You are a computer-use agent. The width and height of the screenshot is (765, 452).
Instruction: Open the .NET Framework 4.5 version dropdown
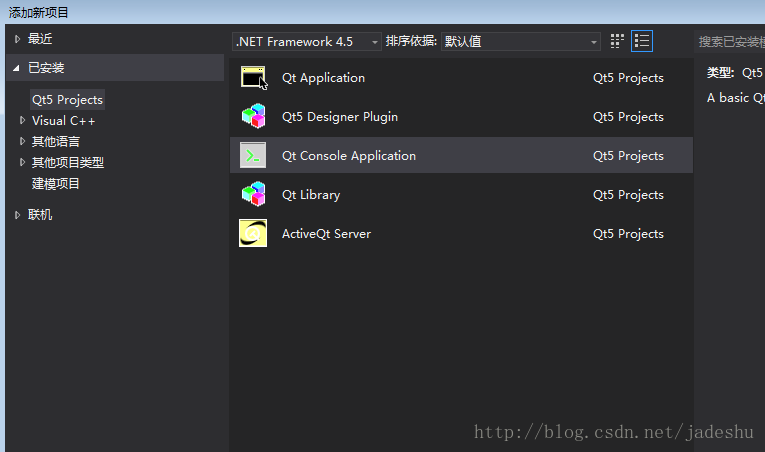306,41
